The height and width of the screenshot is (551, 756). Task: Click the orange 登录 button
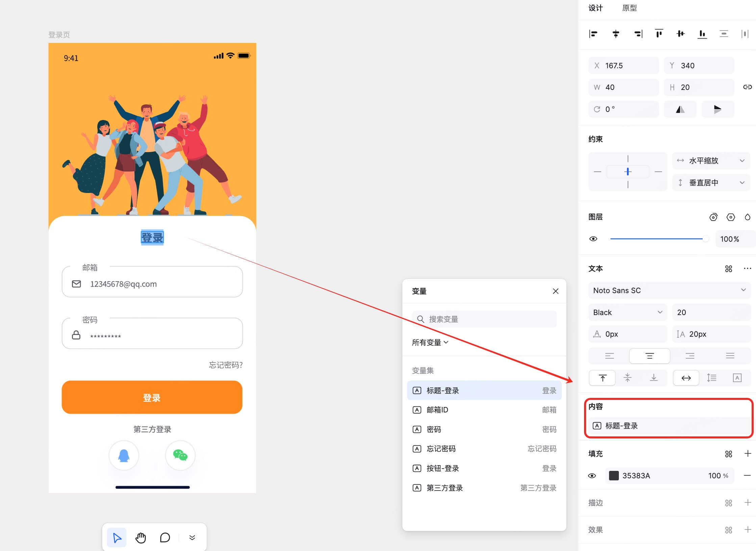coord(152,397)
